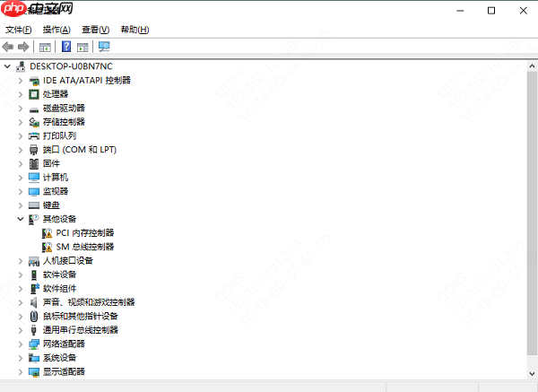The width and height of the screenshot is (538, 392).
Task: Expand the 显示适配器 category
Action: [21, 371]
